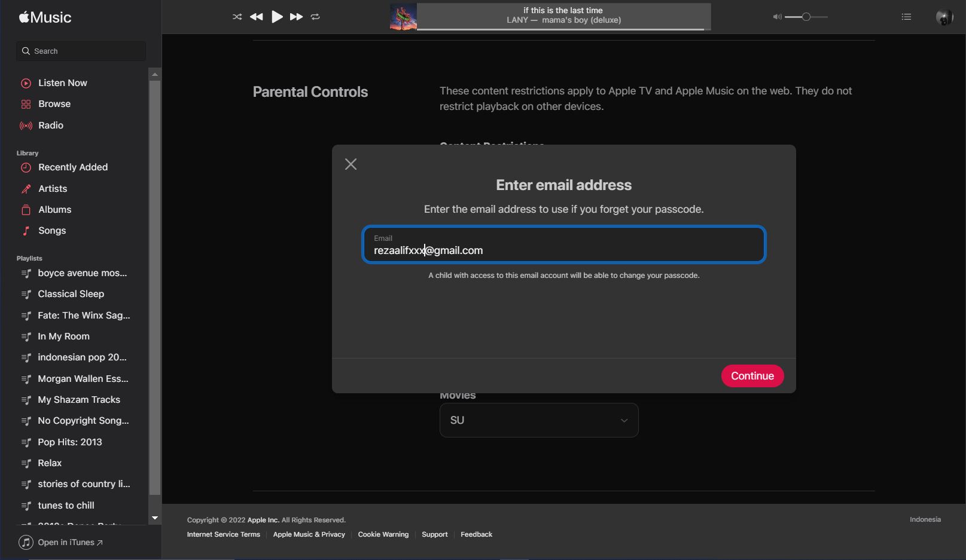Screen dimensions: 966x560
Task: Open In My Room playlist
Action: tap(63, 336)
